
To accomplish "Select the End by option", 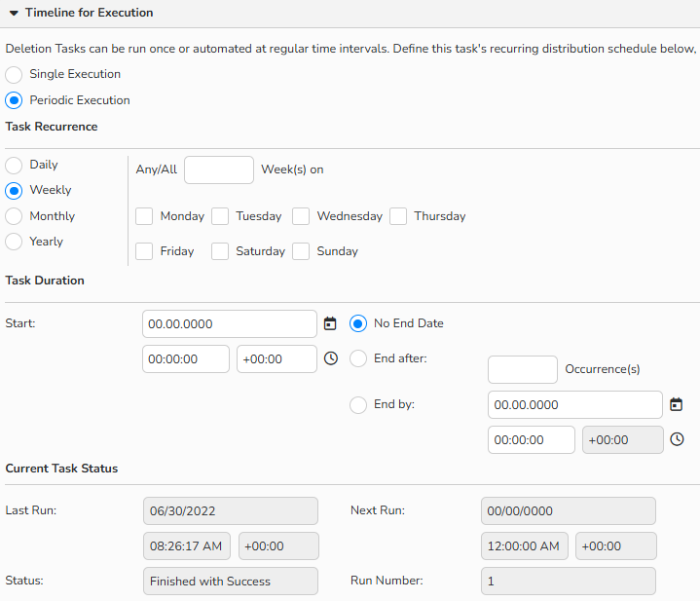I will click(x=358, y=405).
